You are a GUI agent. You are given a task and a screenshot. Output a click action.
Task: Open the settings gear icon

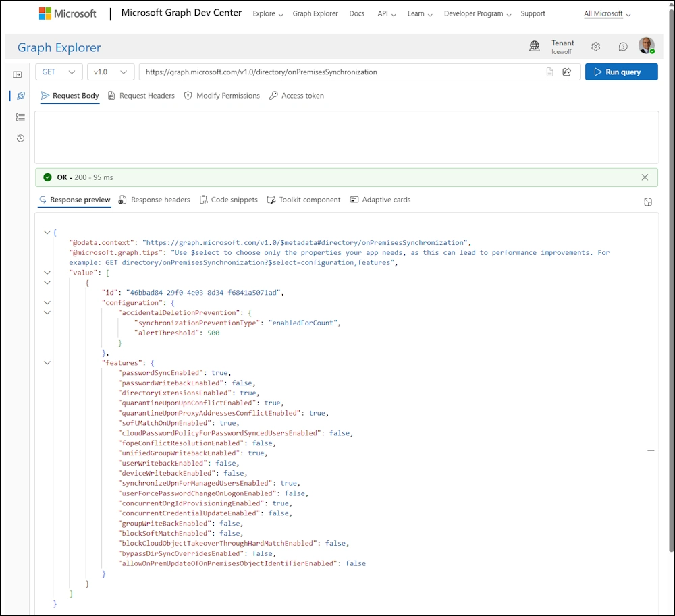(x=596, y=47)
